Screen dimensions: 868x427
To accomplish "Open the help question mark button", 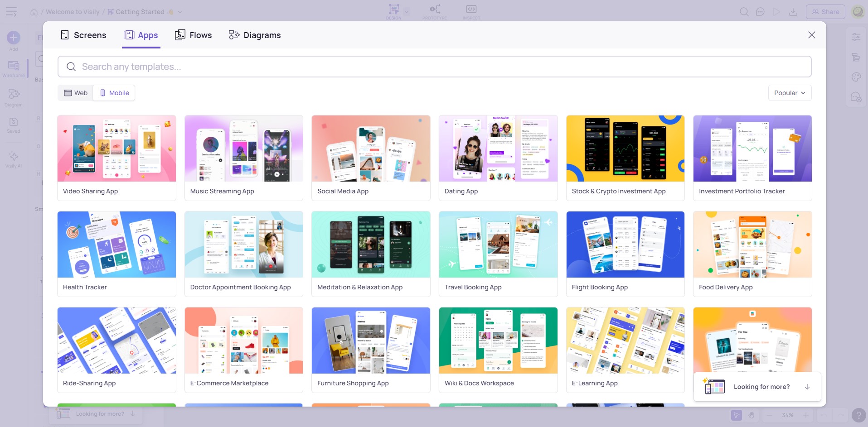I will [858, 415].
